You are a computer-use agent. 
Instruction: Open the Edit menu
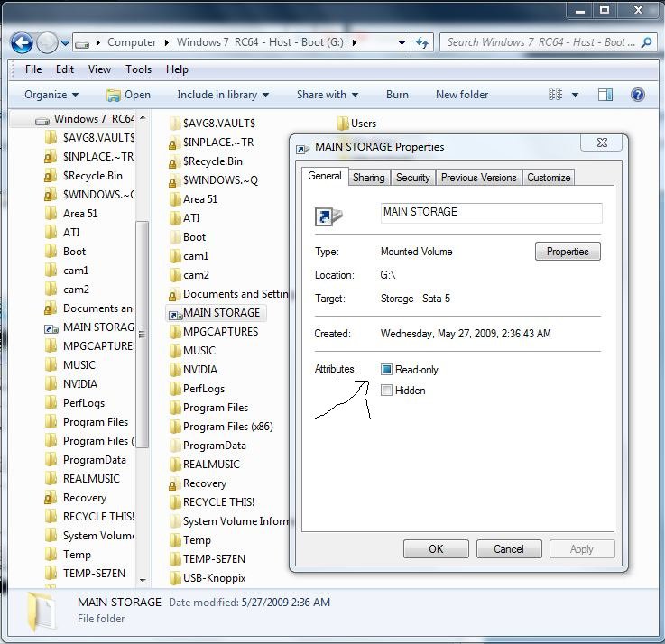point(65,69)
